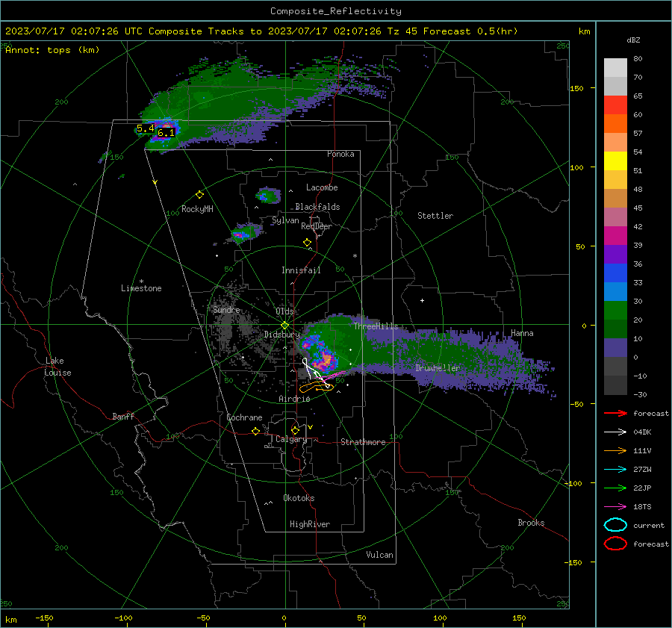Click the 04DK track name in legend
The image size is (672, 628).
pos(642,432)
